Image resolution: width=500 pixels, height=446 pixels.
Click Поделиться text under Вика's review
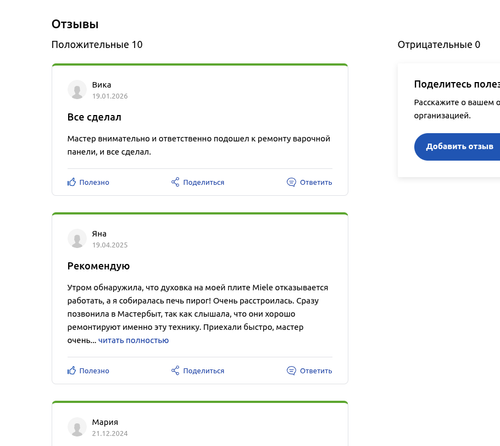coord(204,182)
